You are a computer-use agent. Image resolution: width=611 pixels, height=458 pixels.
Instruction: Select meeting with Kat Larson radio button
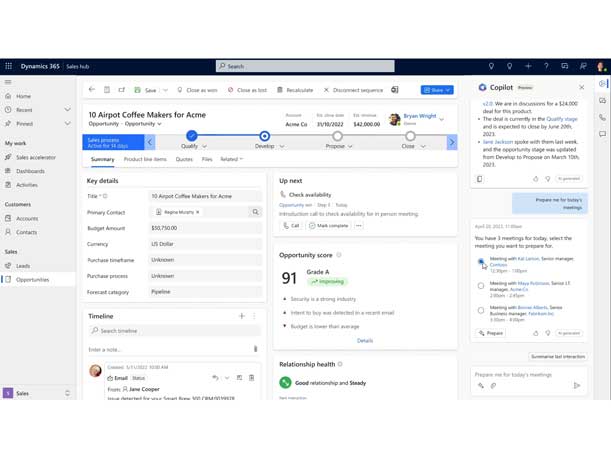tap(481, 262)
